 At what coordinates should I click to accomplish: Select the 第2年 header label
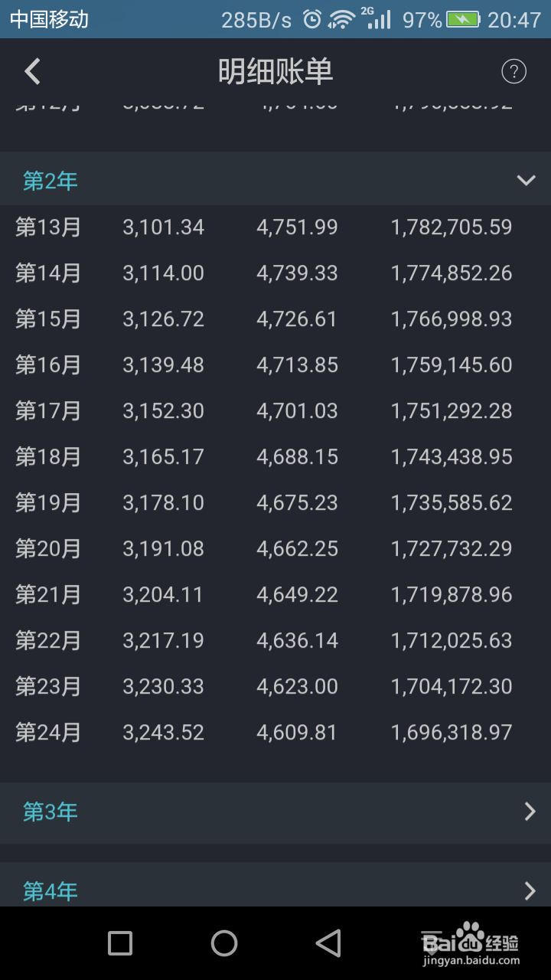pyautogui.click(x=51, y=181)
